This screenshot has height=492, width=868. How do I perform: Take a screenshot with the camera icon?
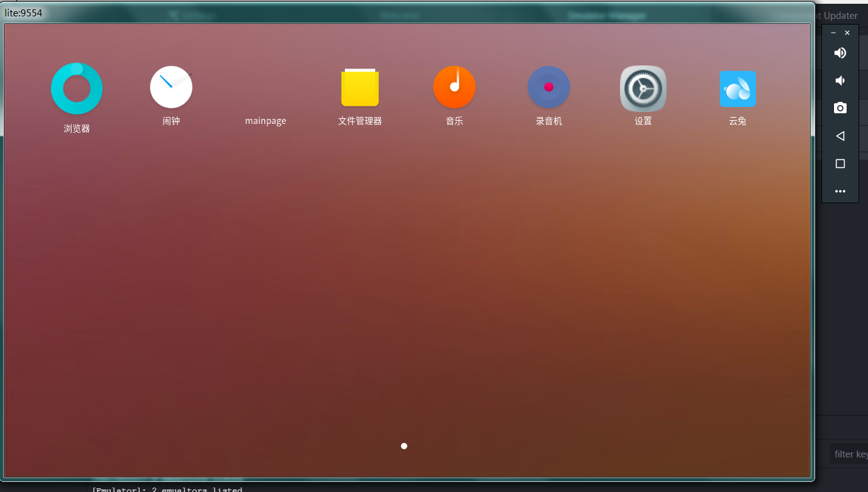coord(840,108)
